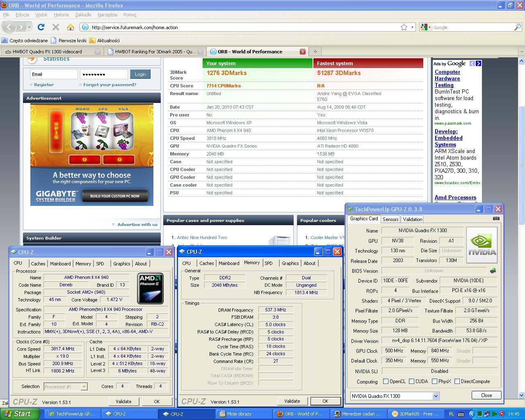The width and height of the screenshot is (525, 420).
Task: Click the NVIDIA logo in GPU-Z
Action: pos(482,245)
